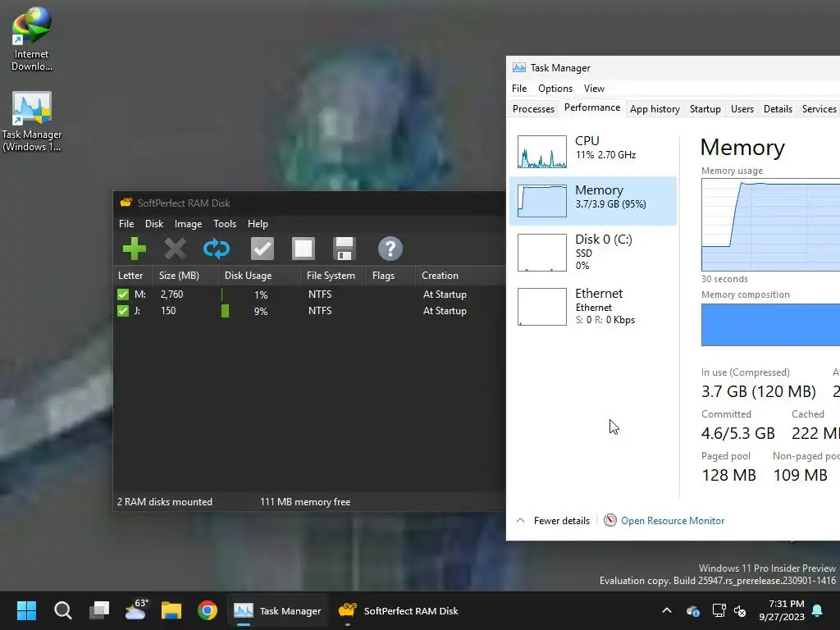
Task: Open the weather widget showing 63°
Action: [135, 610]
